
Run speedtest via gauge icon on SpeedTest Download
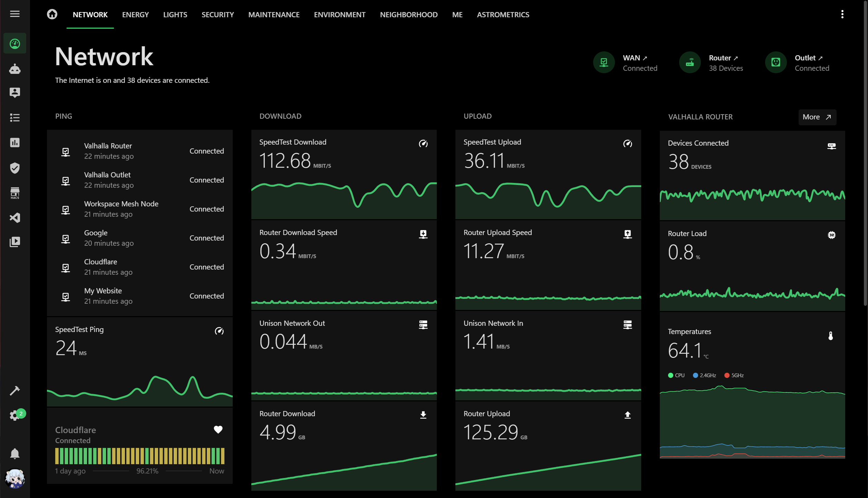point(424,144)
